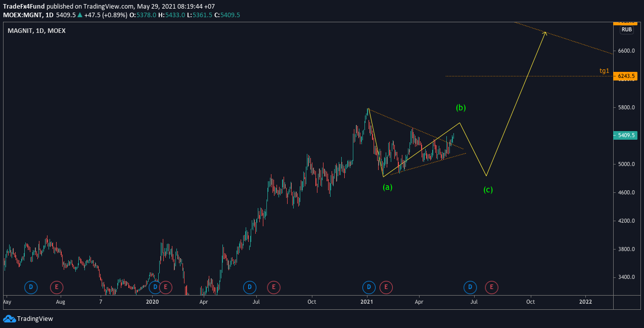Select the tg1 target label
This screenshot has height=328, width=644.
pos(604,71)
